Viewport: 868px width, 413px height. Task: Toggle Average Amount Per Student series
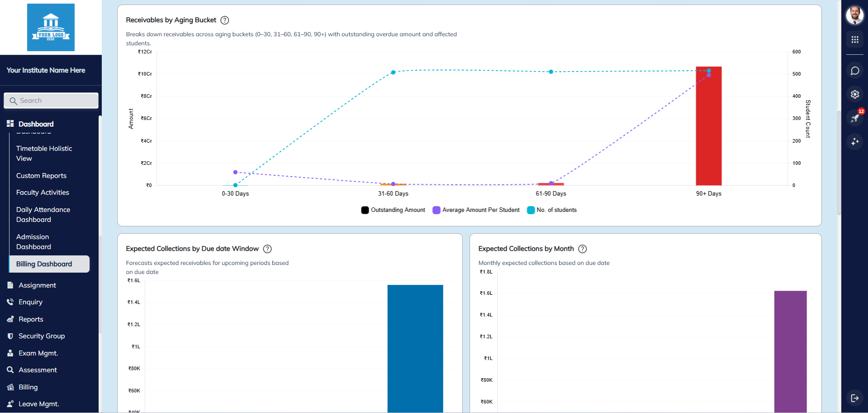click(476, 210)
